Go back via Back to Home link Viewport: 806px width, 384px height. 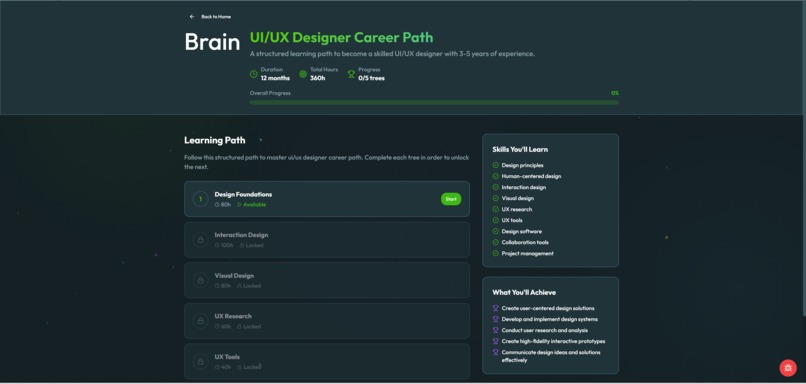216,16
